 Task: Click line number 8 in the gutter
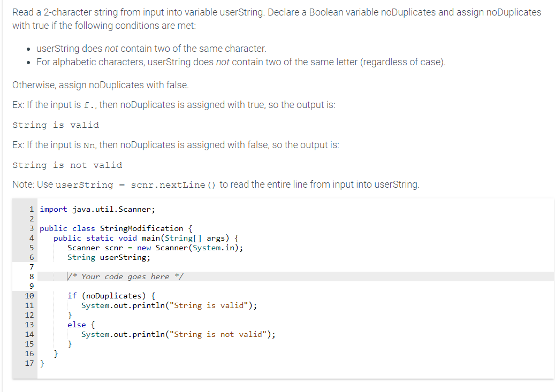pos(31,276)
